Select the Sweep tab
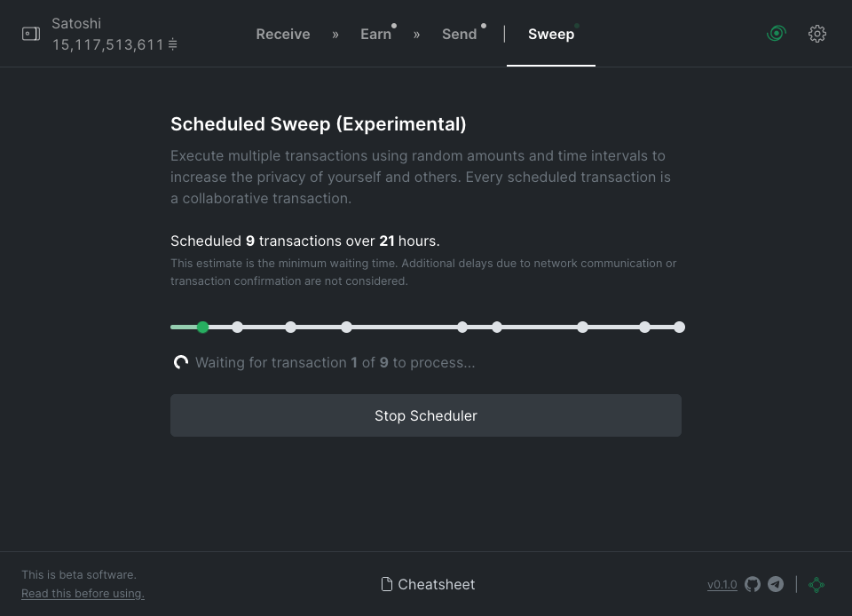 click(x=550, y=34)
